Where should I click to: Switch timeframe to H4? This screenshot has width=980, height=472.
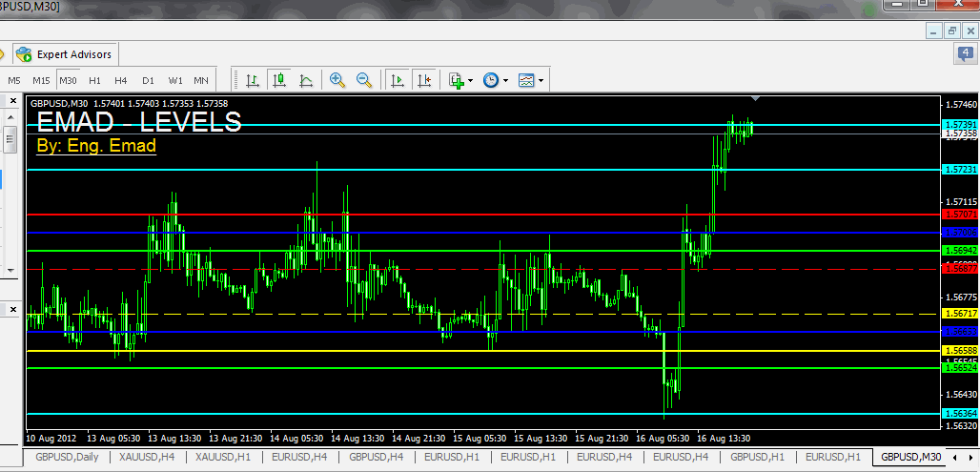pyautogui.click(x=121, y=80)
